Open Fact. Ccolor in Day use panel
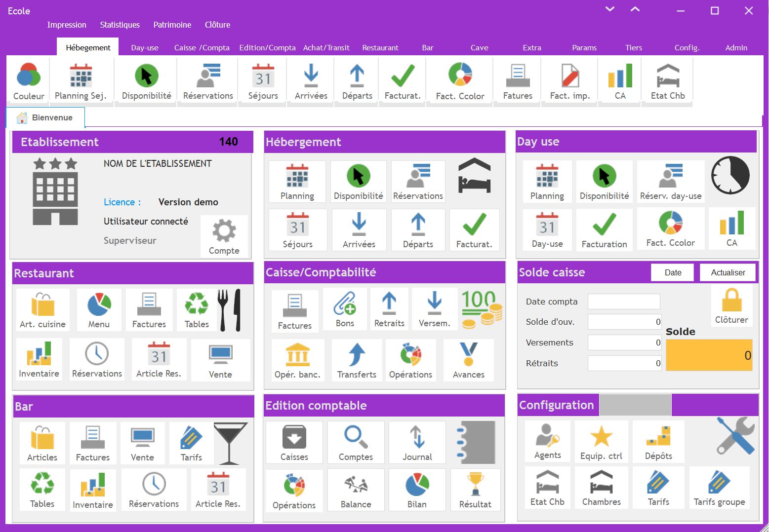 tap(670, 228)
